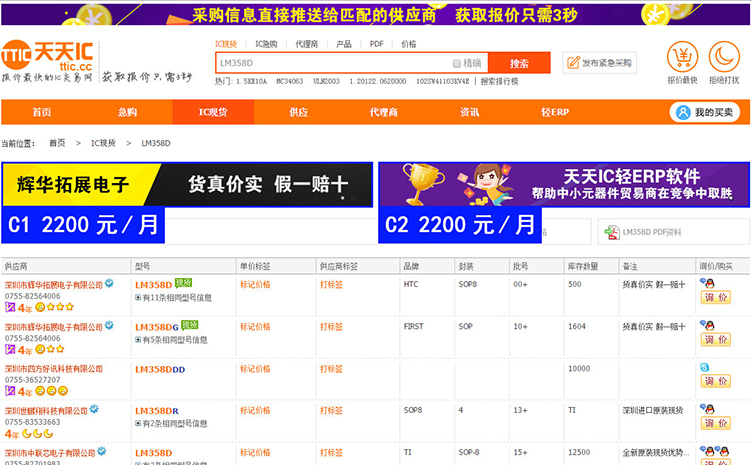
Task: Click 标记价格 in the LM358D HTC row
Action: click(255, 285)
